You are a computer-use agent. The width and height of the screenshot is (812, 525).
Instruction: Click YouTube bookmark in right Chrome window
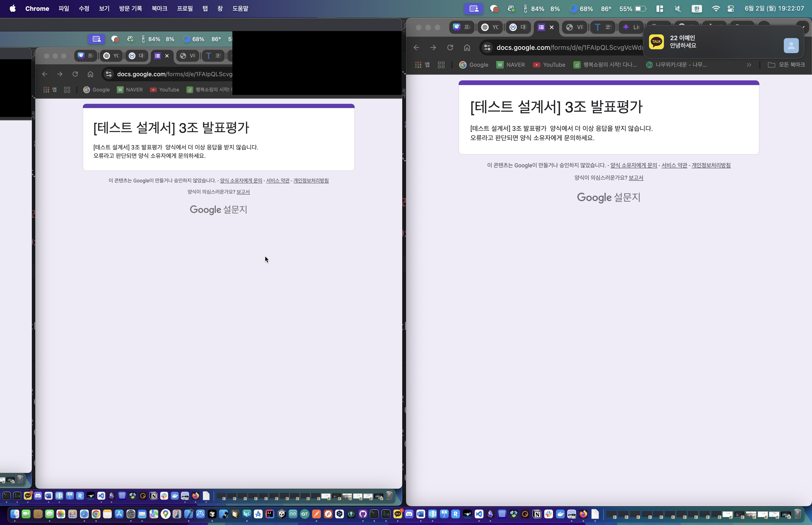(549, 65)
